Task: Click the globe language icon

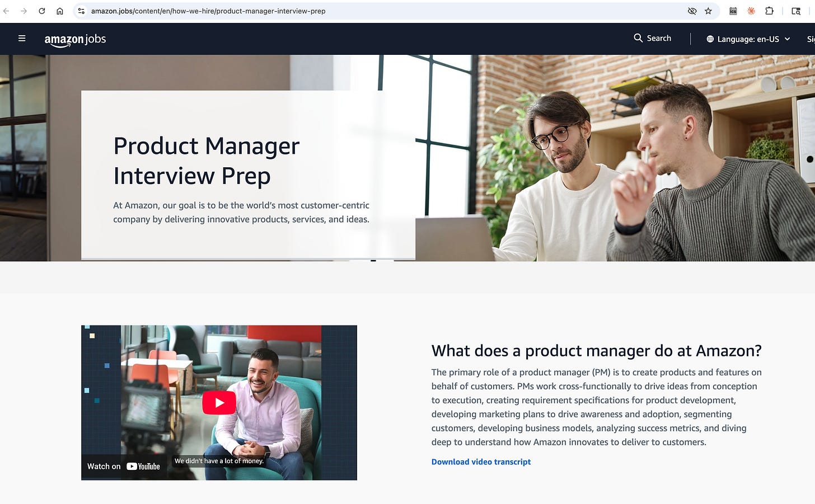Action: 710,39
